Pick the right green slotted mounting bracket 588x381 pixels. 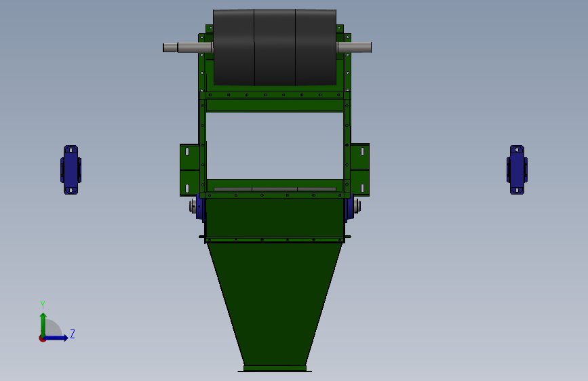coord(360,170)
